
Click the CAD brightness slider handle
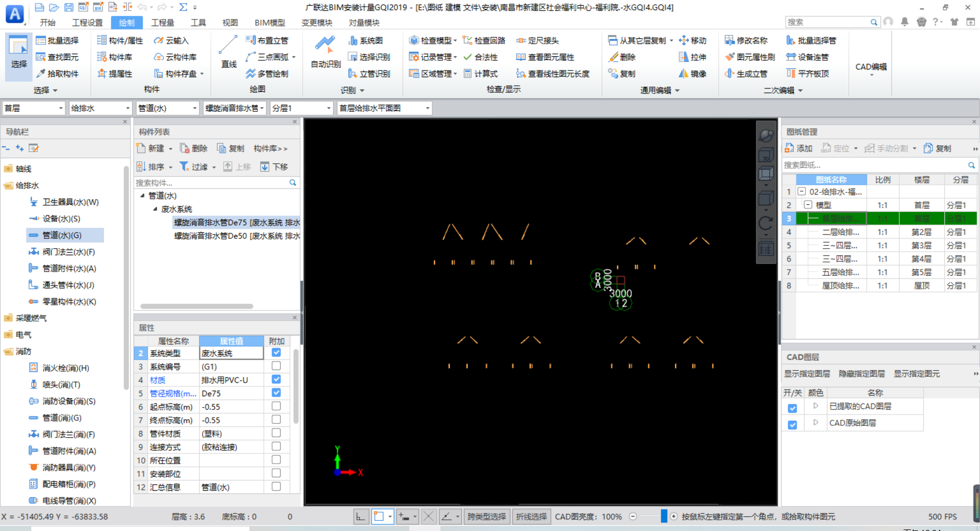pos(664,516)
